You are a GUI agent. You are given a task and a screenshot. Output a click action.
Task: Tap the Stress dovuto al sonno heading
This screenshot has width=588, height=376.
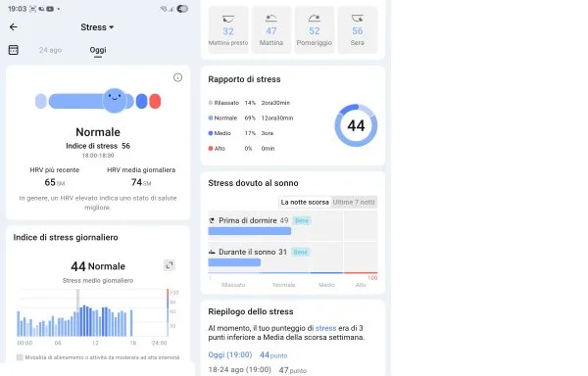coord(253,183)
